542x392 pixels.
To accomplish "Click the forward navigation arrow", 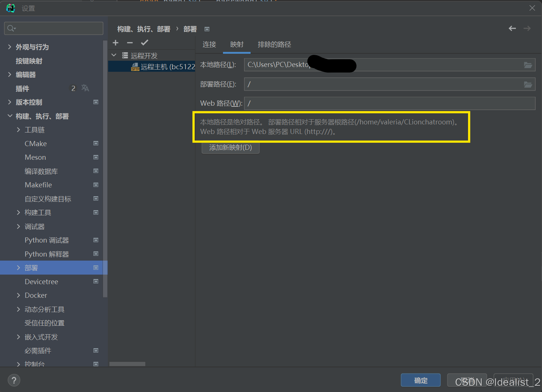I will click(527, 28).
